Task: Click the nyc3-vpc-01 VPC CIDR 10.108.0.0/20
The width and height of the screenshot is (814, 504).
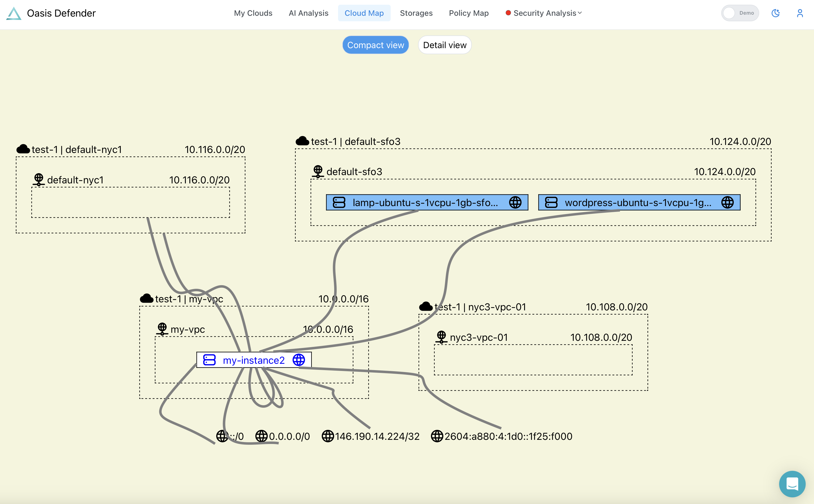Action: (617, 307)
